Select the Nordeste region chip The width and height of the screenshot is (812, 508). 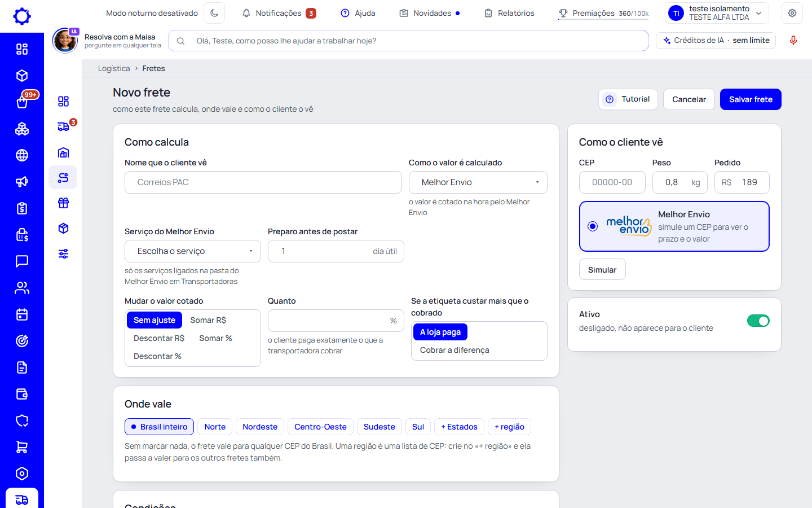(x=260, y=427)
